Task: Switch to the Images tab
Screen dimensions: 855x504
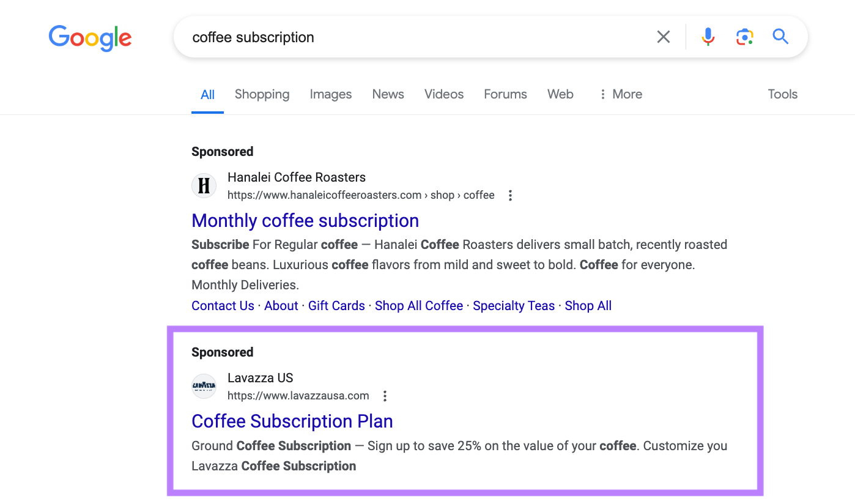Action: [x=330, y=94]
